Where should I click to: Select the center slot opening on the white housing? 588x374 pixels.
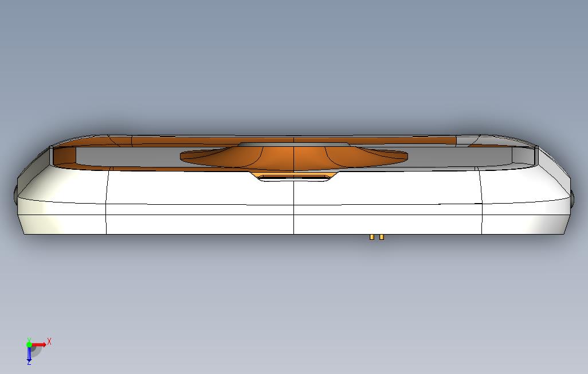[x=294, y=177]
